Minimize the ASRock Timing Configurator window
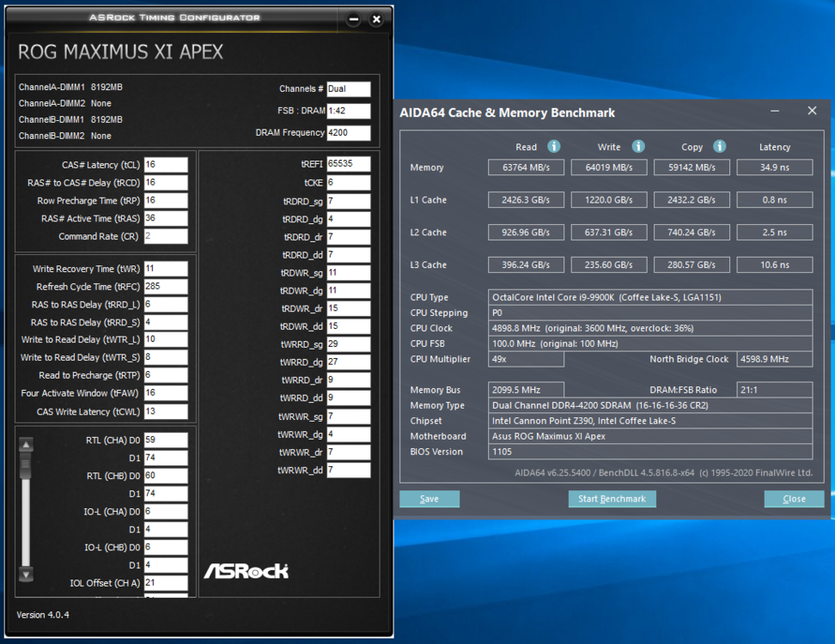This screenshot has height=644, width=835. coord(354,19)
